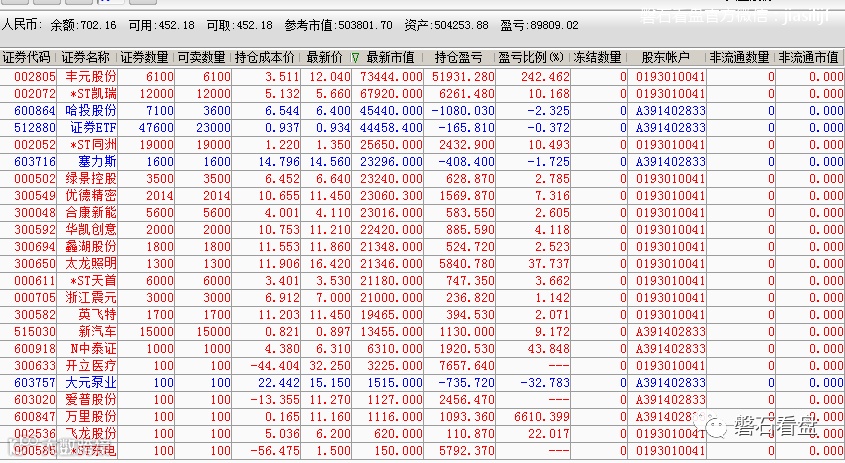Select the *ST天首 stock name
This screenshot has width=845, height=463.
93,281
